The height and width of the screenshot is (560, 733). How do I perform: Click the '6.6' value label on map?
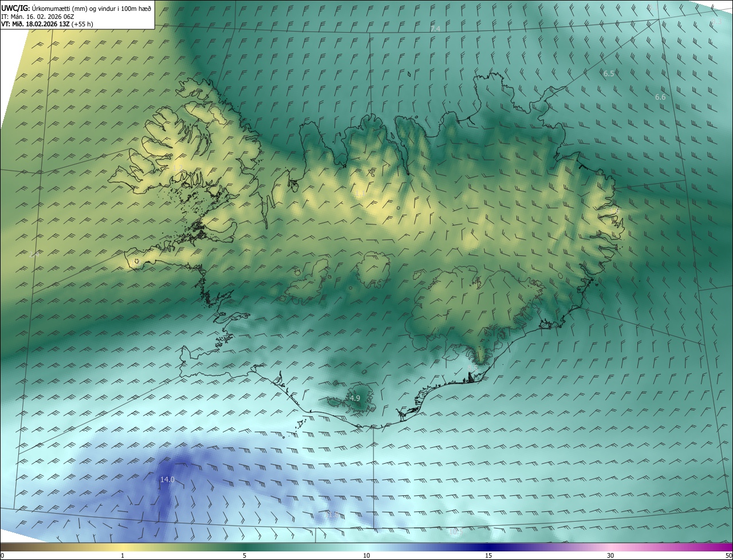pyautogui.click(x=660, y=97)
